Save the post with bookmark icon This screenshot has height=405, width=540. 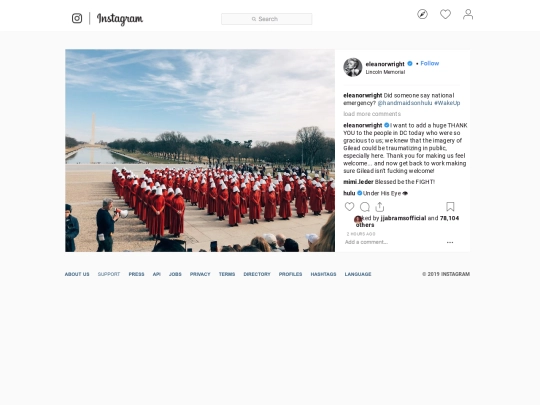pyautogui.click(x=450, y=207)
